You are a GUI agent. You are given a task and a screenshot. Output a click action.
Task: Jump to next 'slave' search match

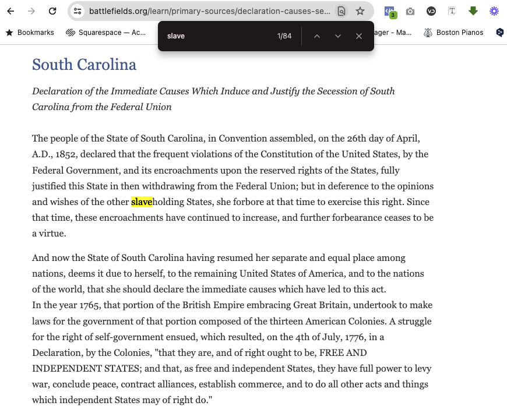pos(338,36)
